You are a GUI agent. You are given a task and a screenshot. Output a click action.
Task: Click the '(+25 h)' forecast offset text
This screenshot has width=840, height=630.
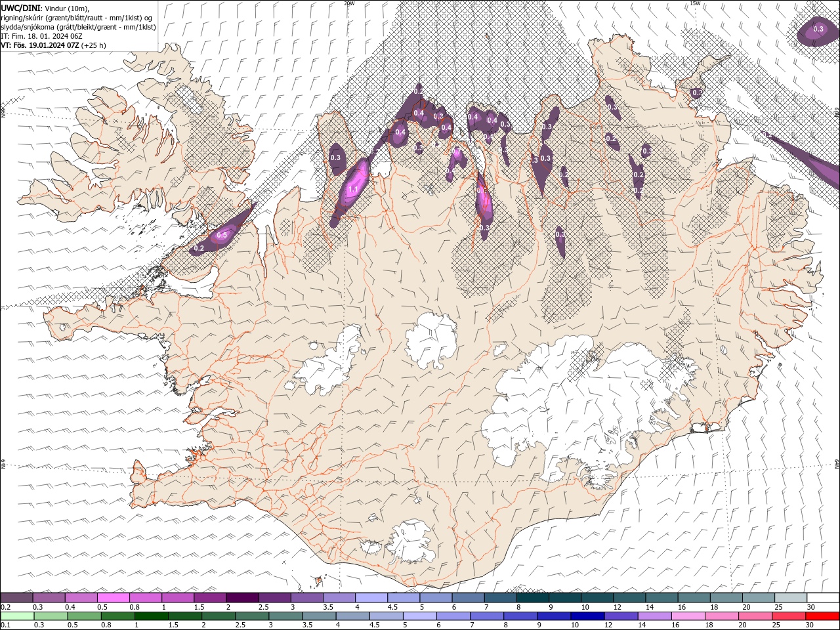tap(94, 45)
